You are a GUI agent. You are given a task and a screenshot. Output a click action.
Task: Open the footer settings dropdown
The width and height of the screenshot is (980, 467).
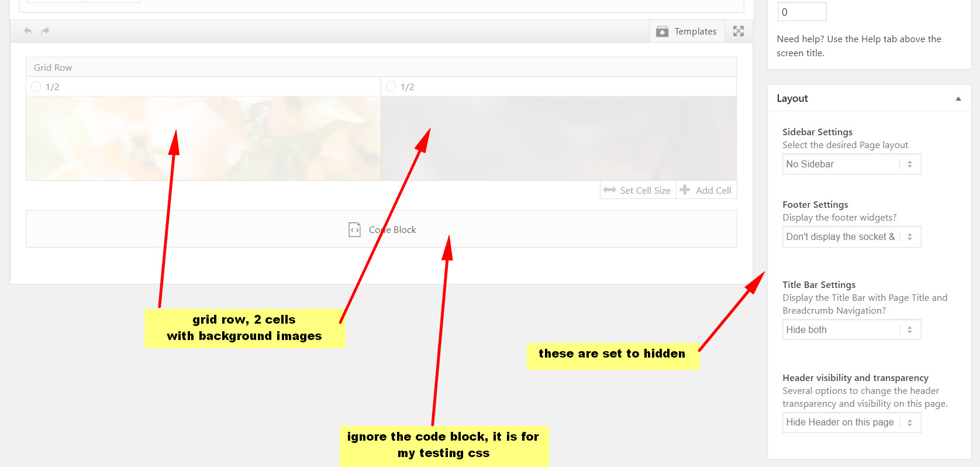tap(851, 236)
